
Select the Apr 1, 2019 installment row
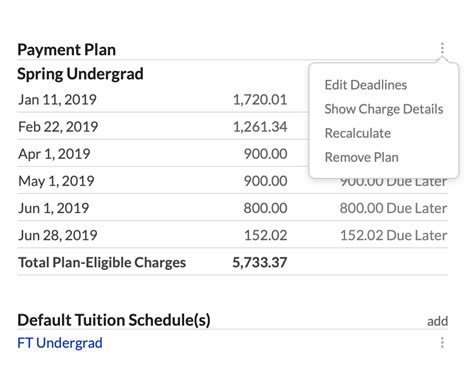point(232,154)
